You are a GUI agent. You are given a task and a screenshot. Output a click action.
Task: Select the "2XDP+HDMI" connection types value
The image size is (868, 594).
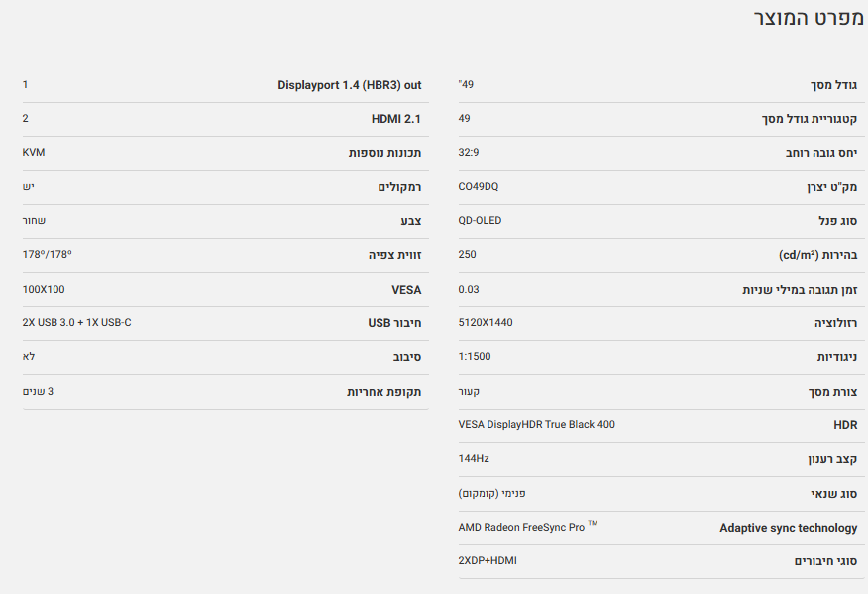pos(488,560)
